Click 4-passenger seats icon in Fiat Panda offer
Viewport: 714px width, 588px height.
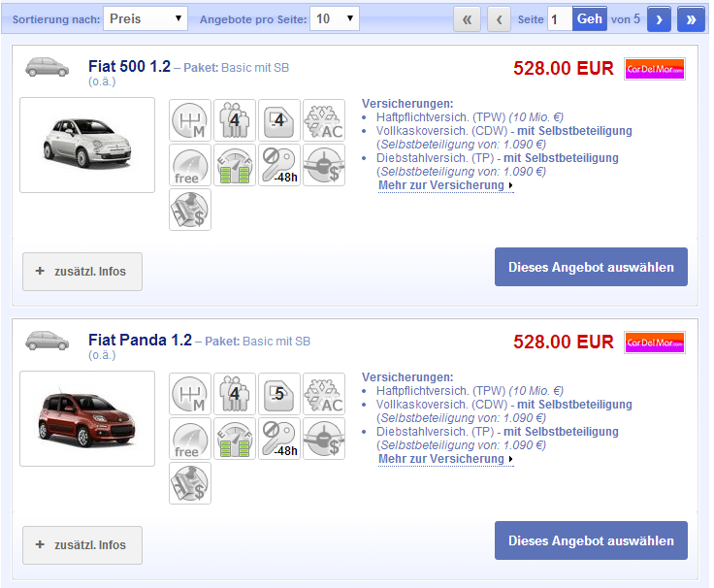[x=235, y=394]
